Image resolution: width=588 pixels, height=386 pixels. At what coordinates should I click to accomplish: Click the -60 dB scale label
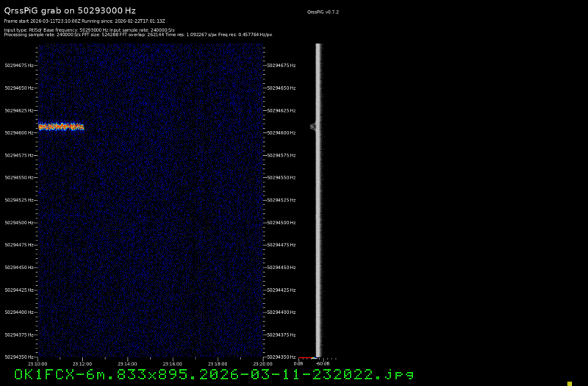click(322, 363)
